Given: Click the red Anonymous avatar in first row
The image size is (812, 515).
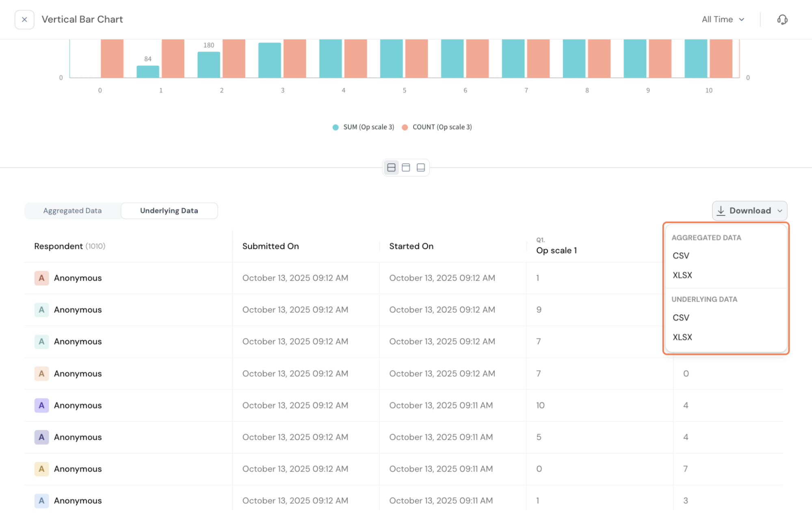Looking at the screenshot, I should 41,278.
